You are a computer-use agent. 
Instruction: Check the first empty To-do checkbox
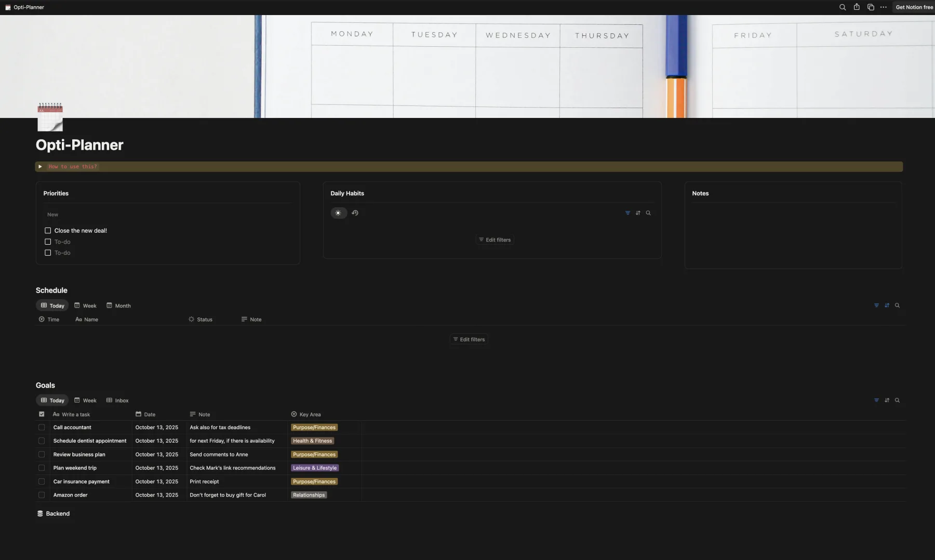click(48, 242)
